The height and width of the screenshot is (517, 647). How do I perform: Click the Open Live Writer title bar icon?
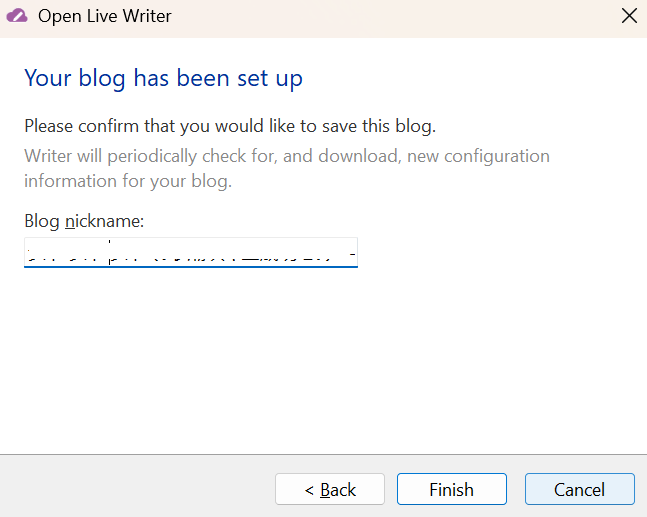(x=17, y=16)
